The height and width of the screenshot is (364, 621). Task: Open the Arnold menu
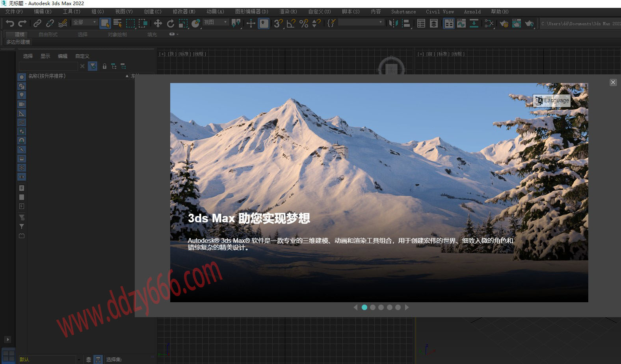472,12
